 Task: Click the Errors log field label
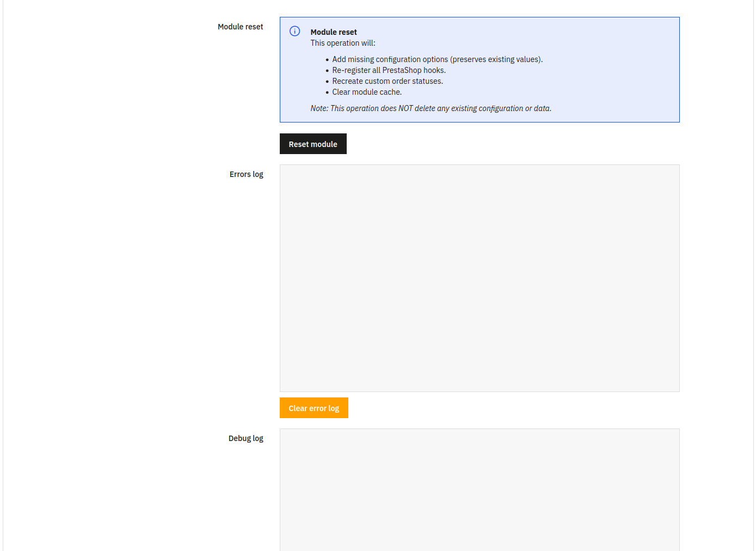(246, 174)
